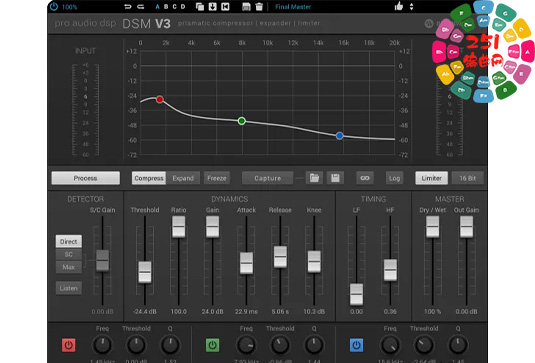Click the red band Freq knob
This screenshot has height=363, width=535.
pos(102,345)
